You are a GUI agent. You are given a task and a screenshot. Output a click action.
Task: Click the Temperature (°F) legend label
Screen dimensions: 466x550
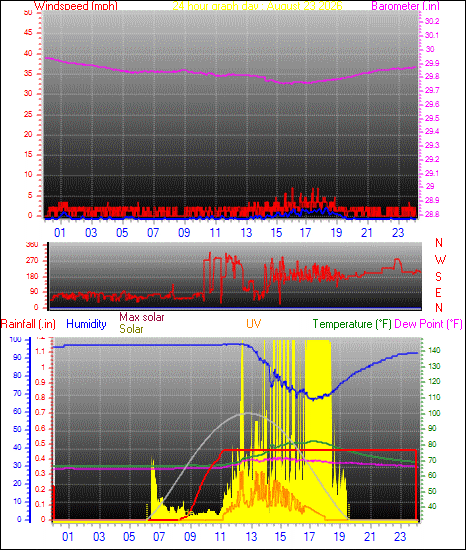(x=352, y=324)
